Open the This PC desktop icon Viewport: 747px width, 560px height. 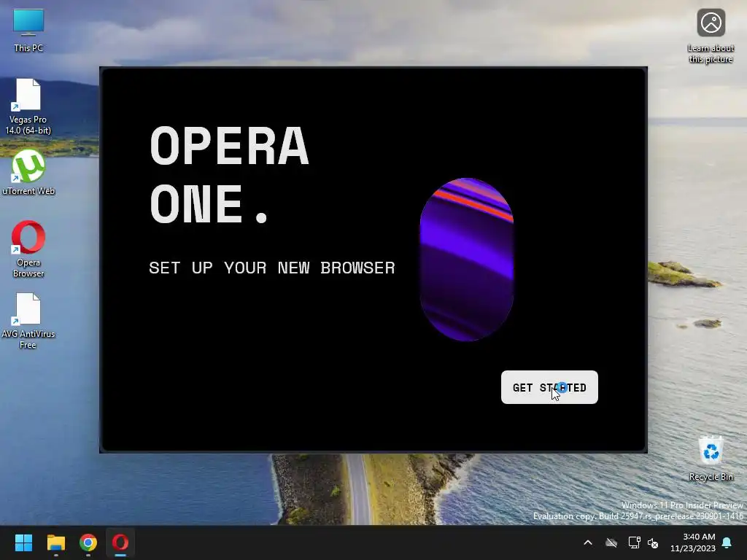(28, 31)
